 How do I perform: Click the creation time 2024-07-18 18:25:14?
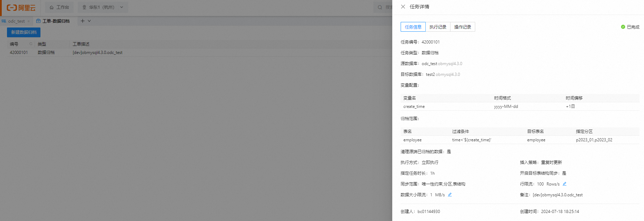(x=560, y=212)
